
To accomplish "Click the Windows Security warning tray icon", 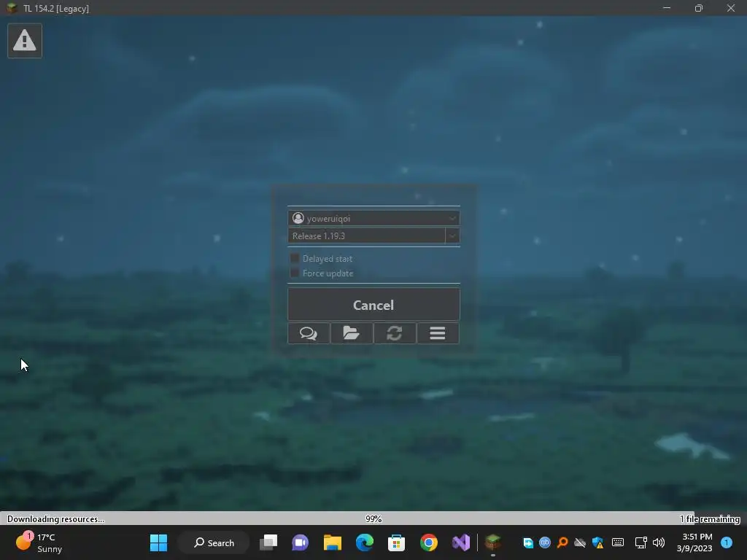I will [598, 542].
